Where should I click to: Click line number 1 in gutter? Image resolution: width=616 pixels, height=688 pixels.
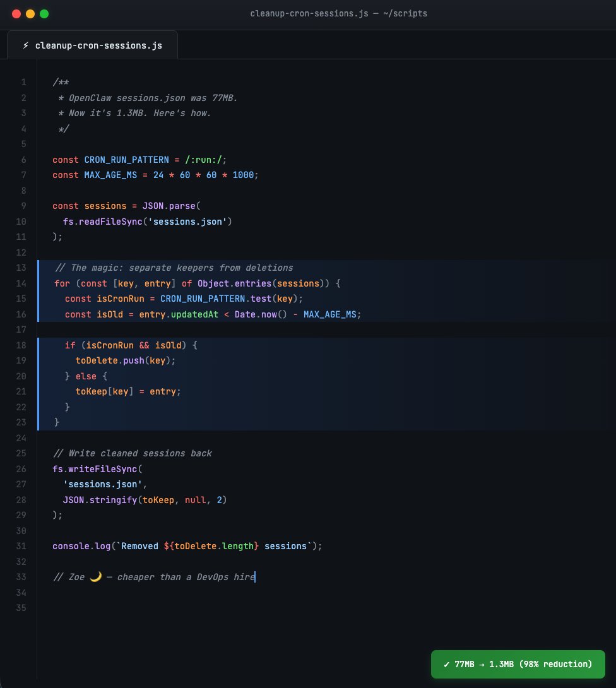pyautogui.click(x=24, y=82)
